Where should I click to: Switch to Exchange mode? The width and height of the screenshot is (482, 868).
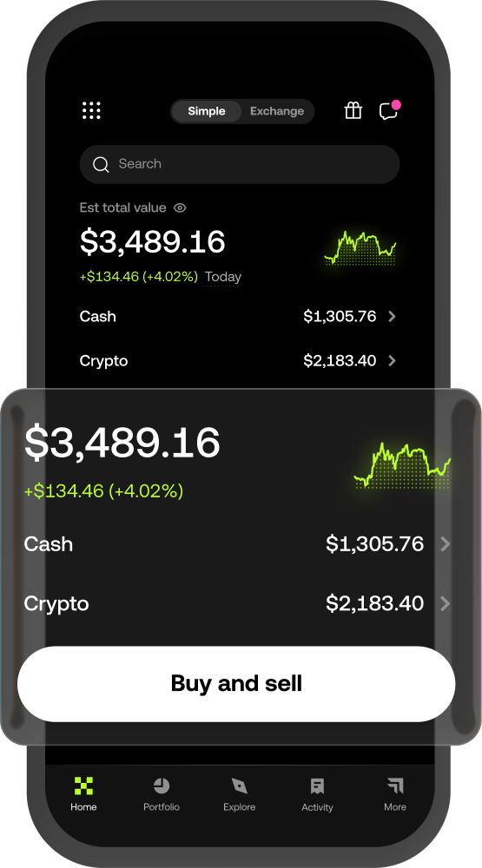pos(277,111)
